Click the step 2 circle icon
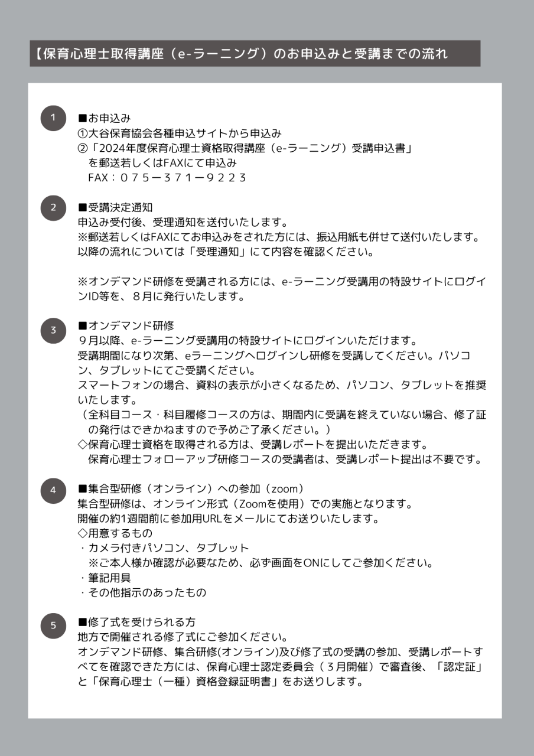Screen dimensions: 534x756 [x=53, y=208]
